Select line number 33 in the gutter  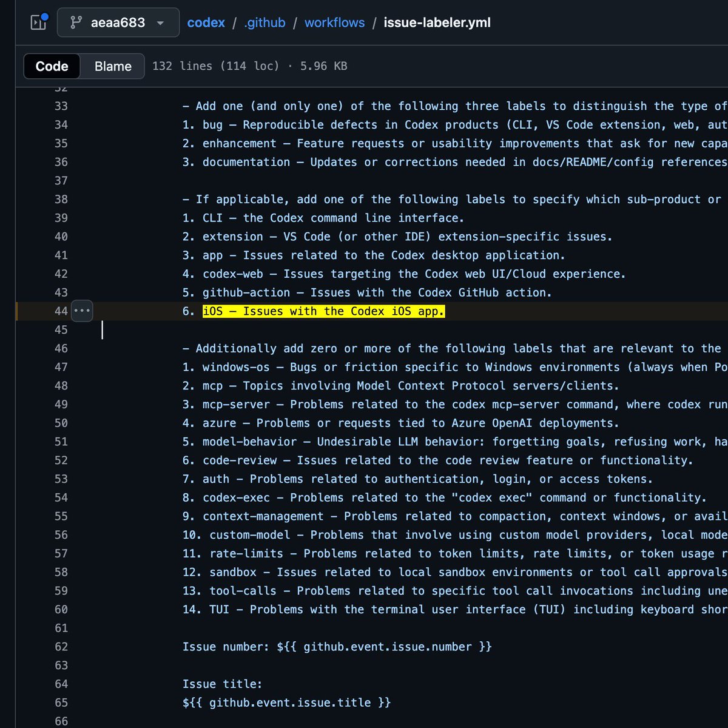point(61,106)
